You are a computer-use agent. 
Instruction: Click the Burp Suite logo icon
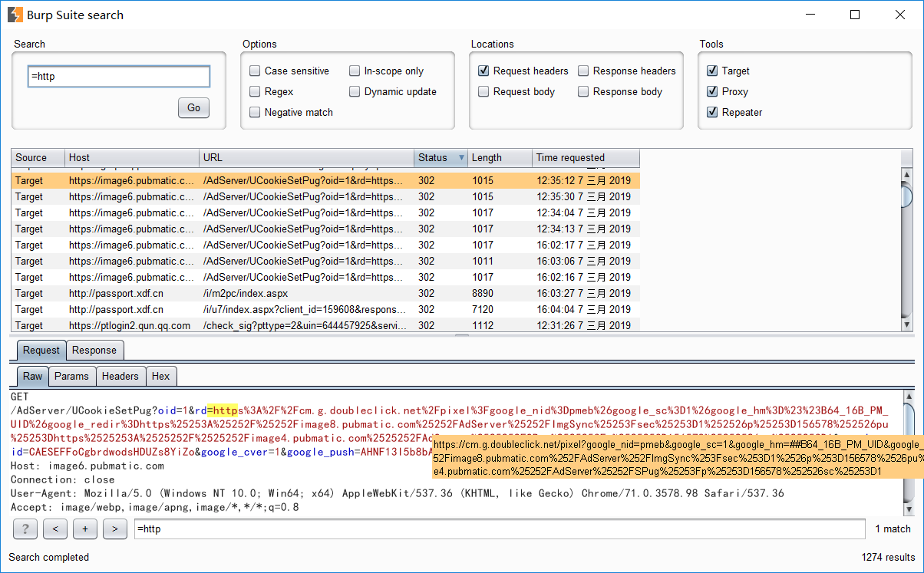click(x=15, y=15)
